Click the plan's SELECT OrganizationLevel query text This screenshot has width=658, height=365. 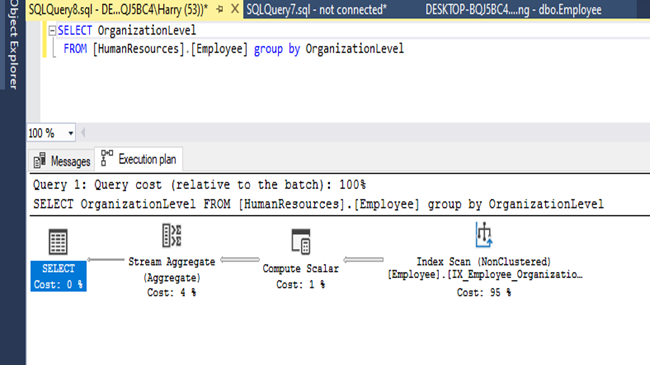tap(318, 204)
